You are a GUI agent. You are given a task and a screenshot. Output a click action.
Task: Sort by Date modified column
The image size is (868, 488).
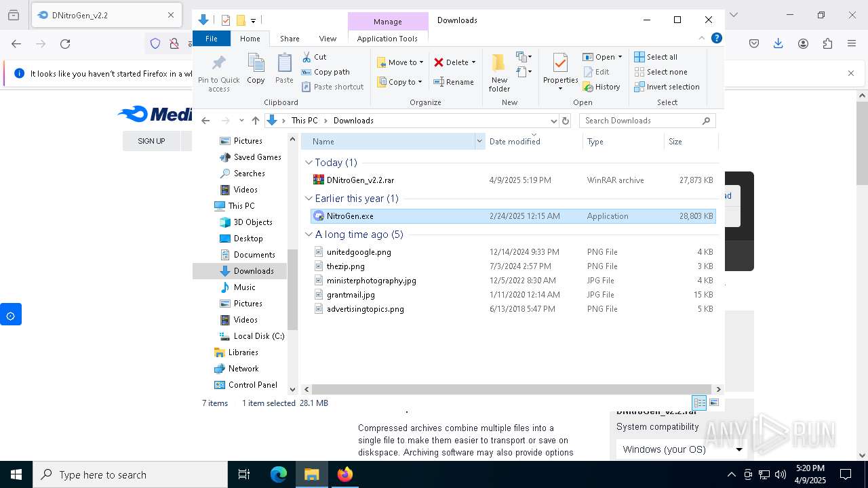click(534, 141)
